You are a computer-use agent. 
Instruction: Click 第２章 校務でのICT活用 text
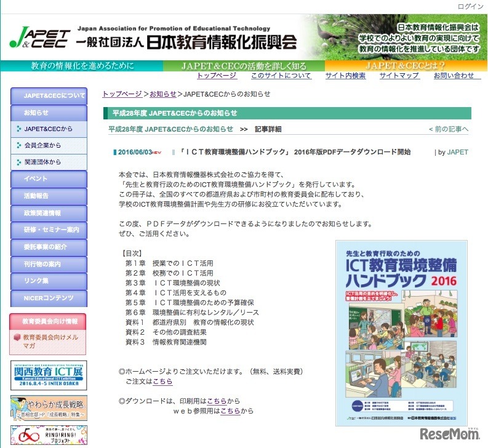169,273
